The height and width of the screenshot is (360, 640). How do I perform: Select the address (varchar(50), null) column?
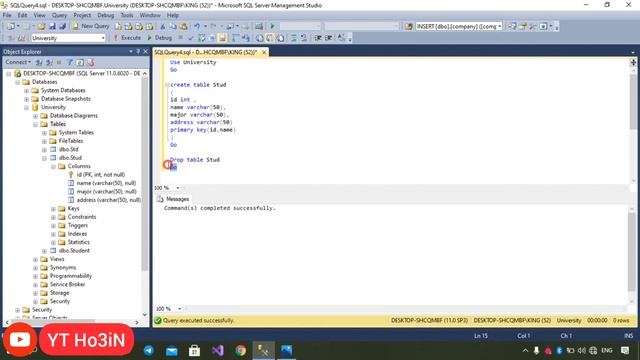point(109,200)
